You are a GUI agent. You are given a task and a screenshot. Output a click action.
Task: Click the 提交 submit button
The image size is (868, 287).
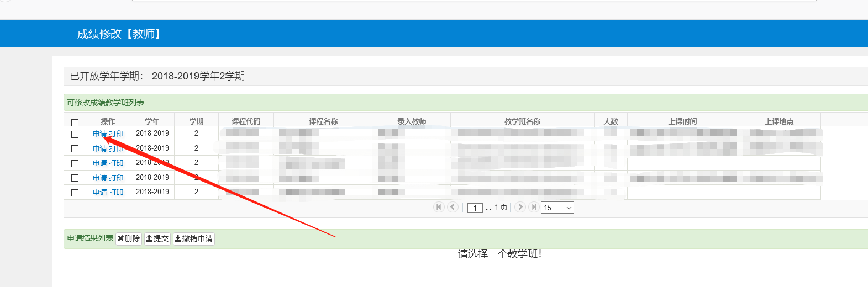click(x=157, y=238)
